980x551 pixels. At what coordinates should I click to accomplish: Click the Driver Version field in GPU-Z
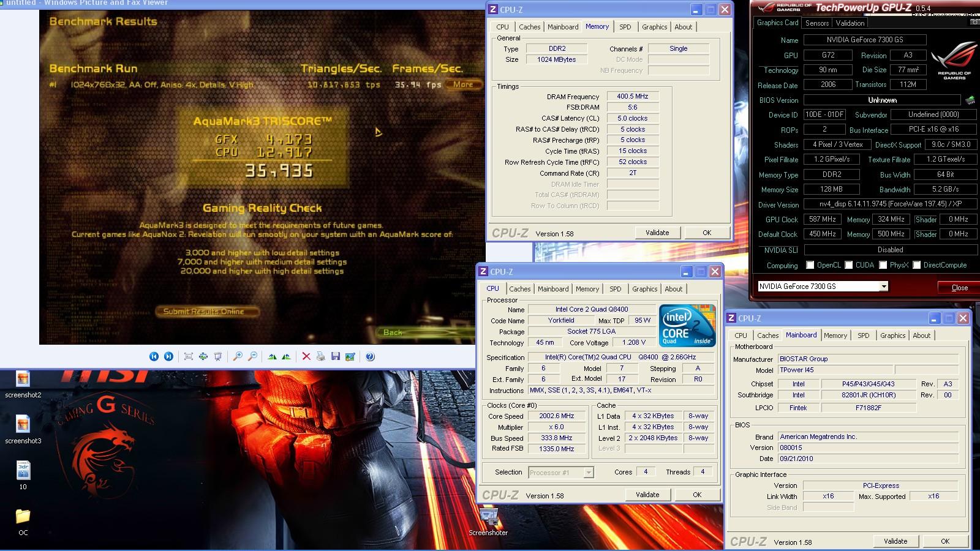891,204
